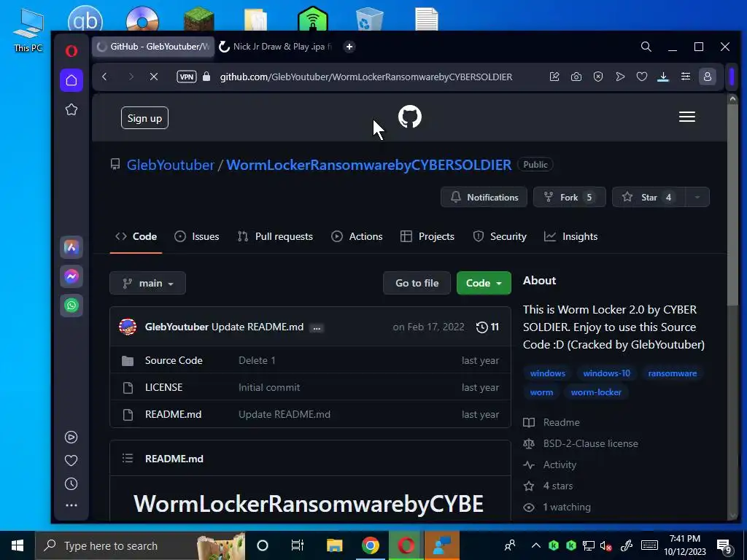Open the Opera menu logo
This screenshot has height=560, width=747.
click(71, 50)
